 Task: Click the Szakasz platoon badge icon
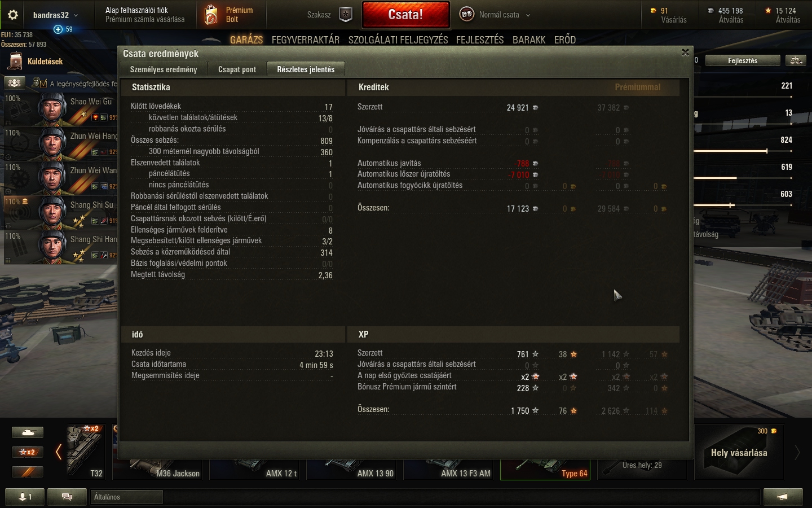pos(346,15)
